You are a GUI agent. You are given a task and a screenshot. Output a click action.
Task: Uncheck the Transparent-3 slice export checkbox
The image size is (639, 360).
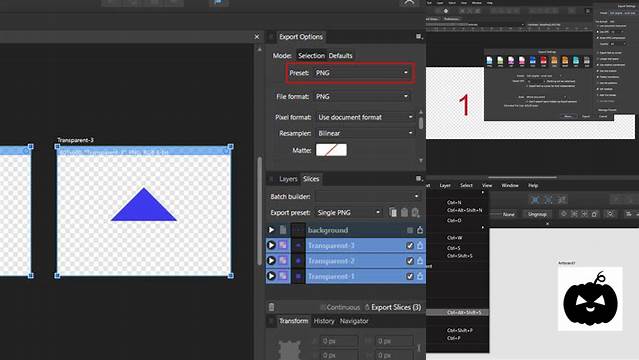pyautogui.click(x=410, y=245)
